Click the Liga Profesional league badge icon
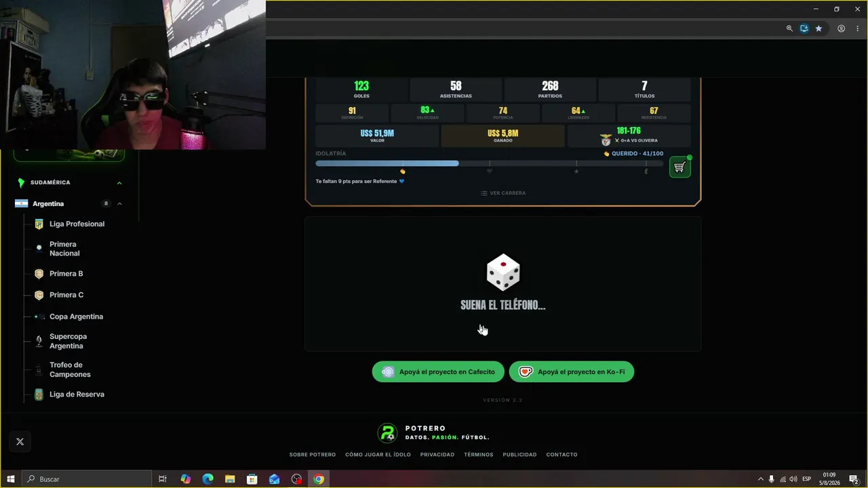Image resolution: width=868 pixels, height=488 pixels. [39, 224]
